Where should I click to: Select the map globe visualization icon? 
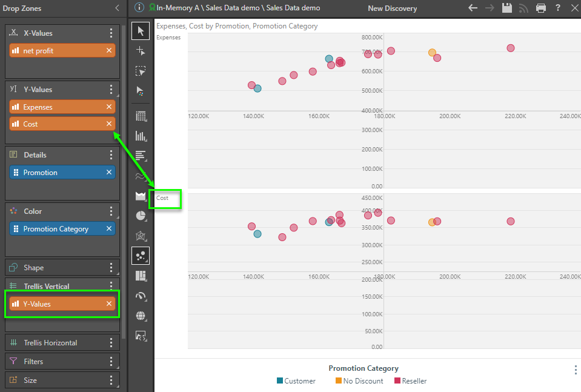pos(141,316)
